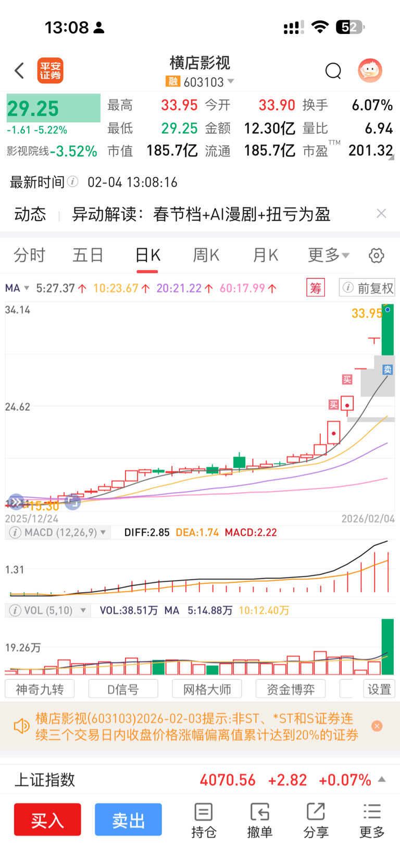Select the 资金博弈 indicator
This screenshot has width=400, height=868.
tap(291, 689)
